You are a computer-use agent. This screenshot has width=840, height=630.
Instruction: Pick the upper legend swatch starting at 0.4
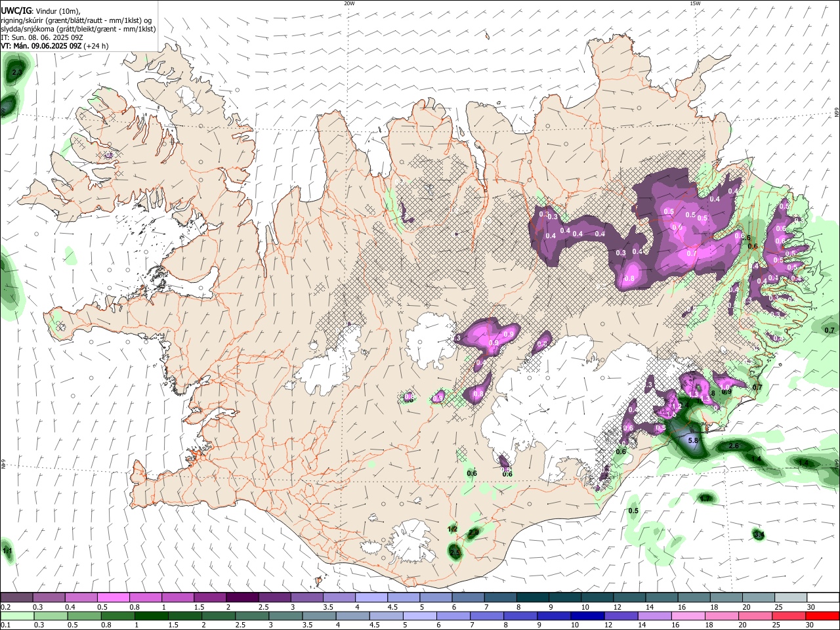click(81, 598)
